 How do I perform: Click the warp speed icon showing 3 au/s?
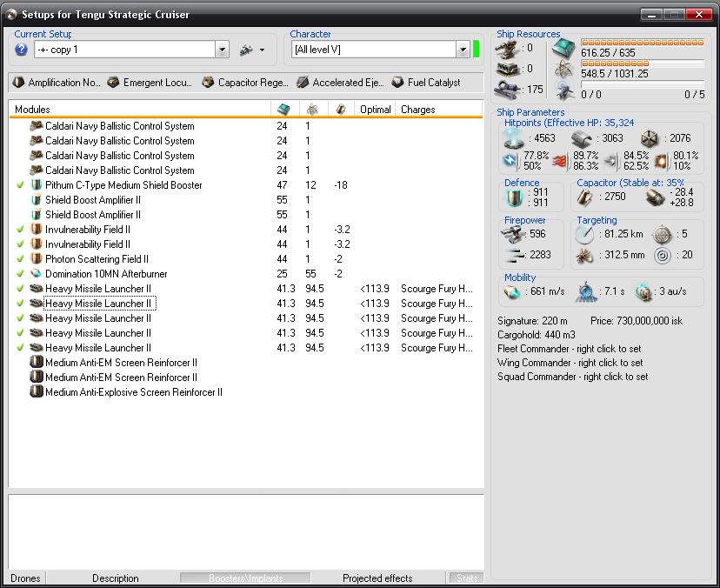pyautogui.click(x=643, y=291)
